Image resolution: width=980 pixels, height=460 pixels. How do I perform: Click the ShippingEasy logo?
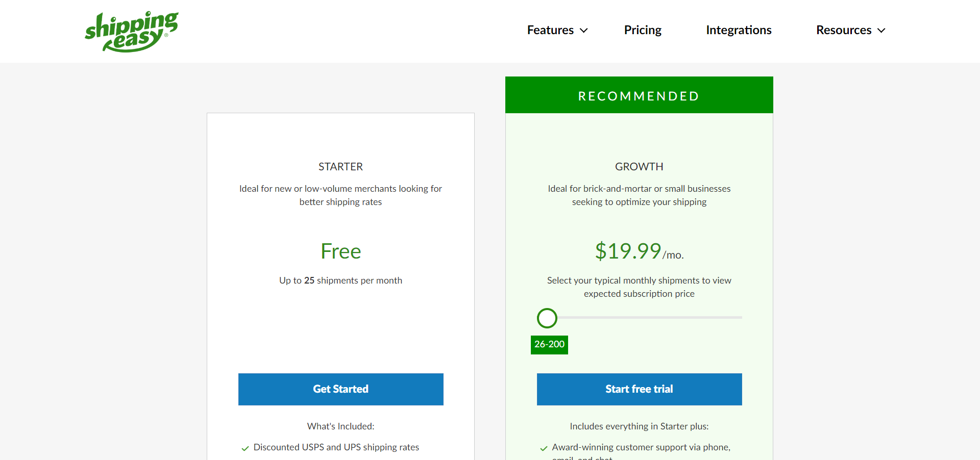132,31
